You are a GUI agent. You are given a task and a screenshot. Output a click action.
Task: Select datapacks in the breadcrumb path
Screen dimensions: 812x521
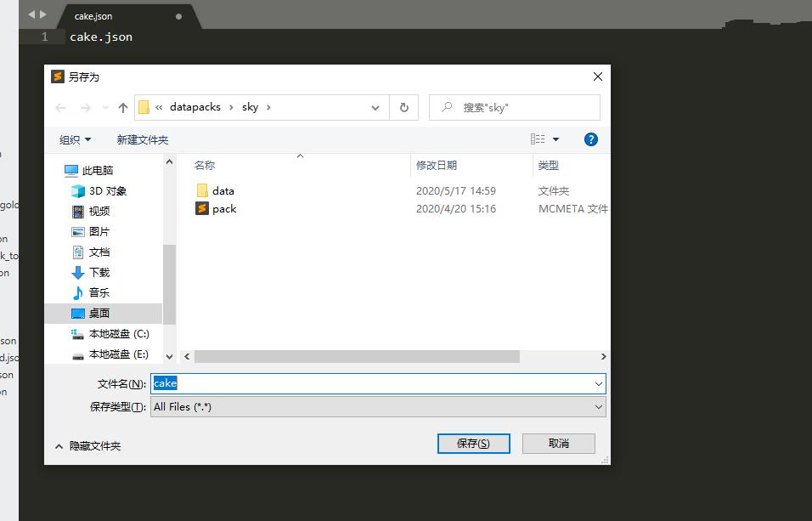pyautogui.click(x=195, y=107)
